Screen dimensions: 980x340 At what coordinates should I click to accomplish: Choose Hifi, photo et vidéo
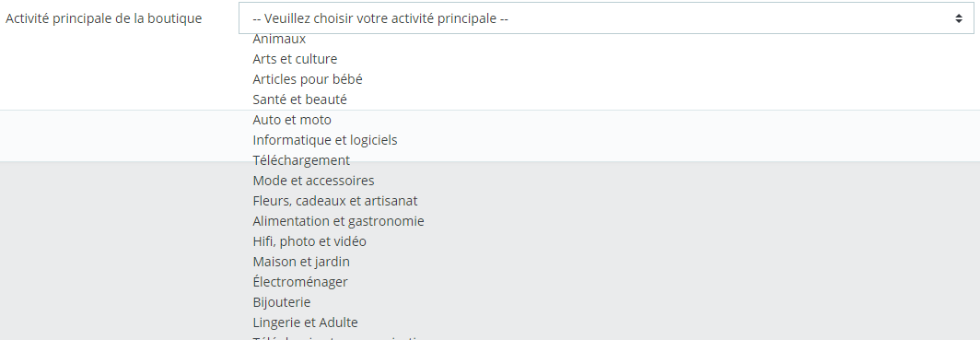click(309, 241)
